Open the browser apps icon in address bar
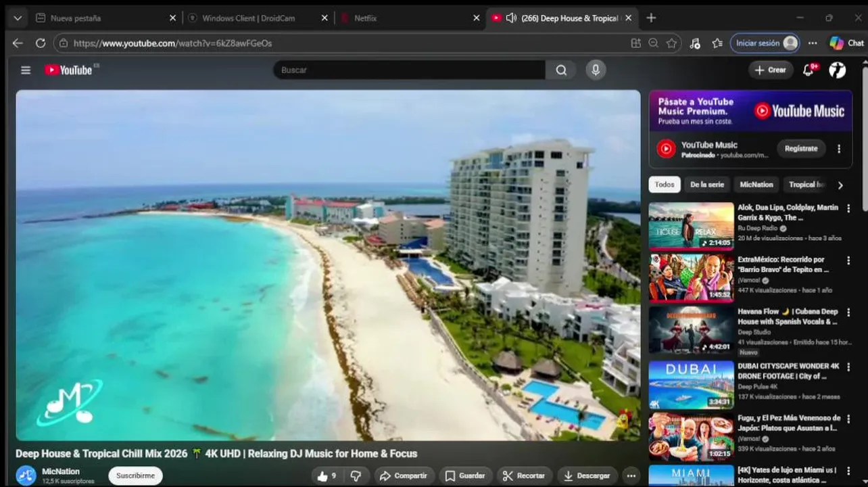Image resolution: width=868 pixels, height=487 pixels. pyautogui.click(x=635, y=43)
